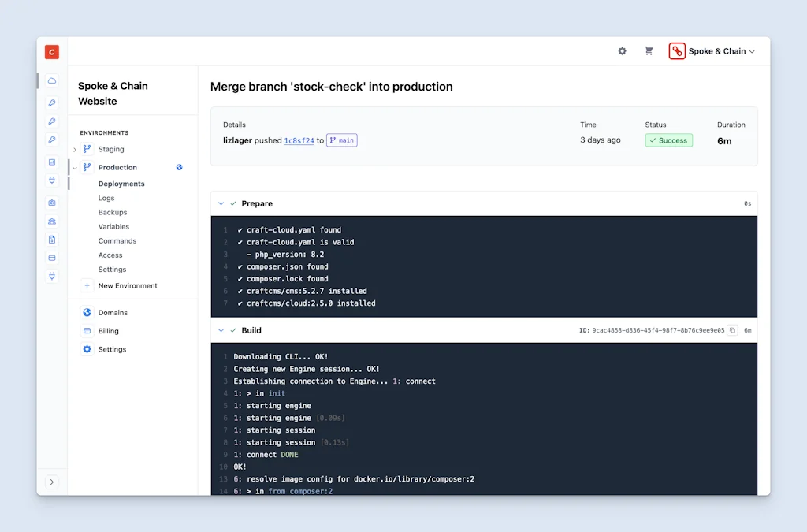
Task: Click the red Spoke & Chain logo icon
Action: (677, 50)
